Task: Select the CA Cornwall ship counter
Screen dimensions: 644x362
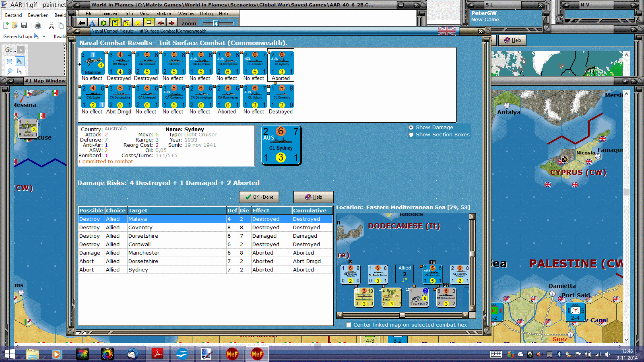Action: [147, 63]
